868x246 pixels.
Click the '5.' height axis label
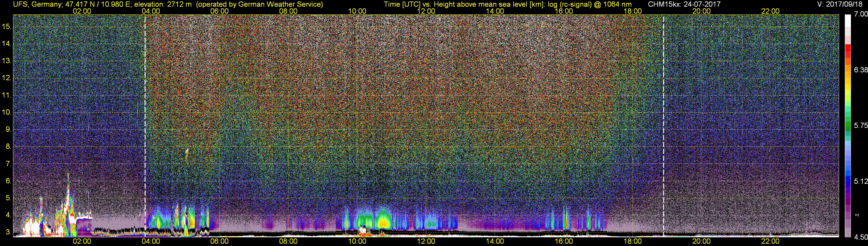[x=8, y=198]
